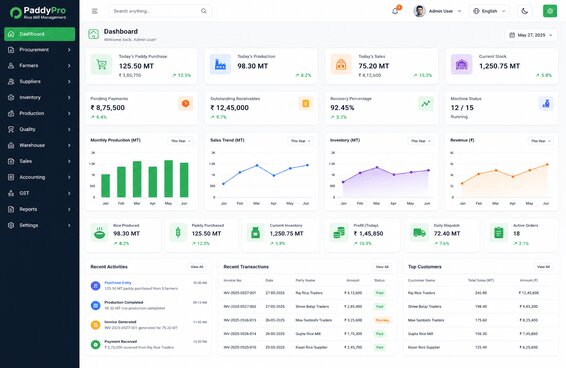Click the Profit (Today) coins icon
The height and width of the screenshot is (368, 566).
tap(339, 233)
